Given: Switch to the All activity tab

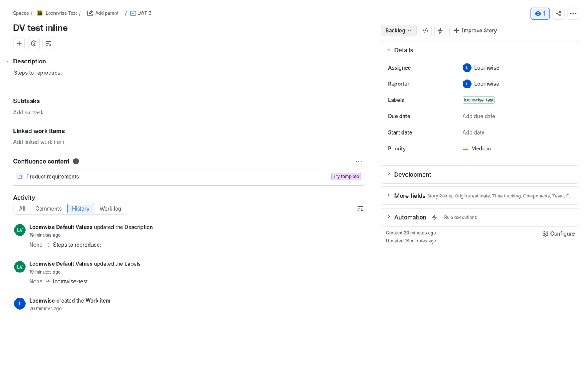Looking at the screenshot, I should pos(22,209).
